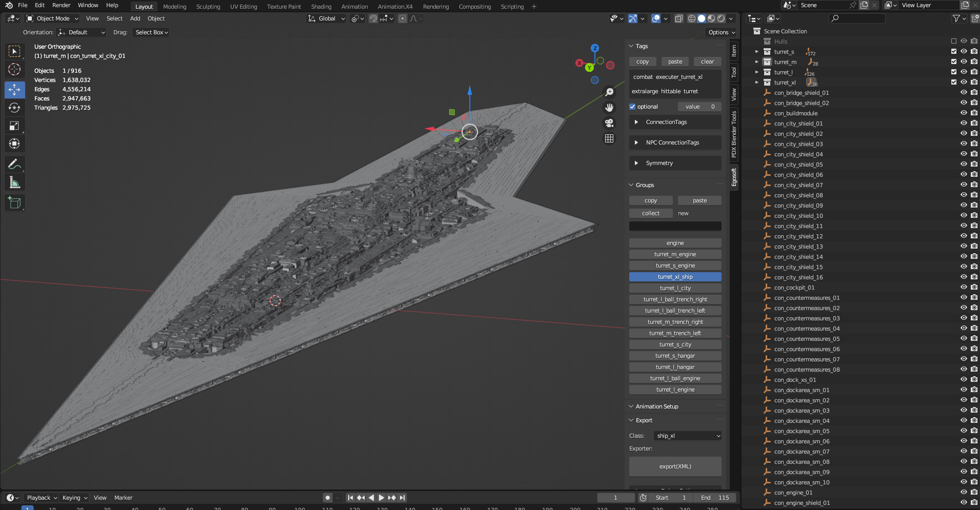The height and width of the screenshot is (510, 980).
Task: Open Class ship_xl dropdown
Action: pos(688,436)
